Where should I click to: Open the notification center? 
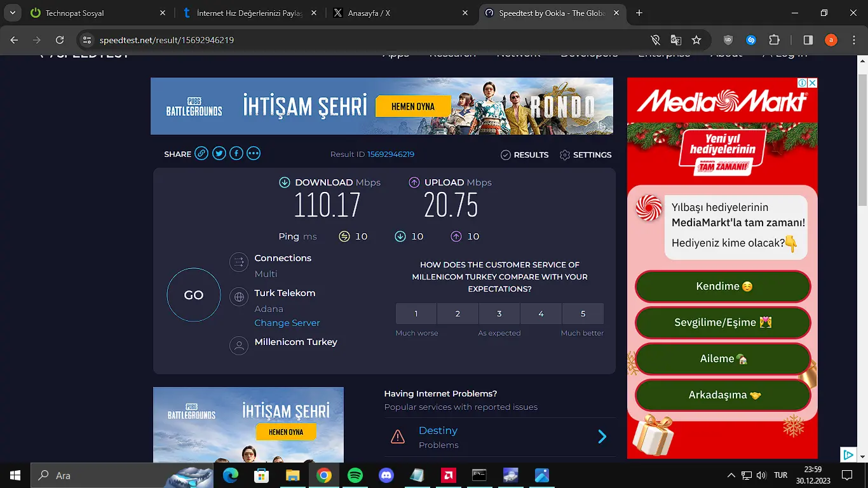click(847, 475)
